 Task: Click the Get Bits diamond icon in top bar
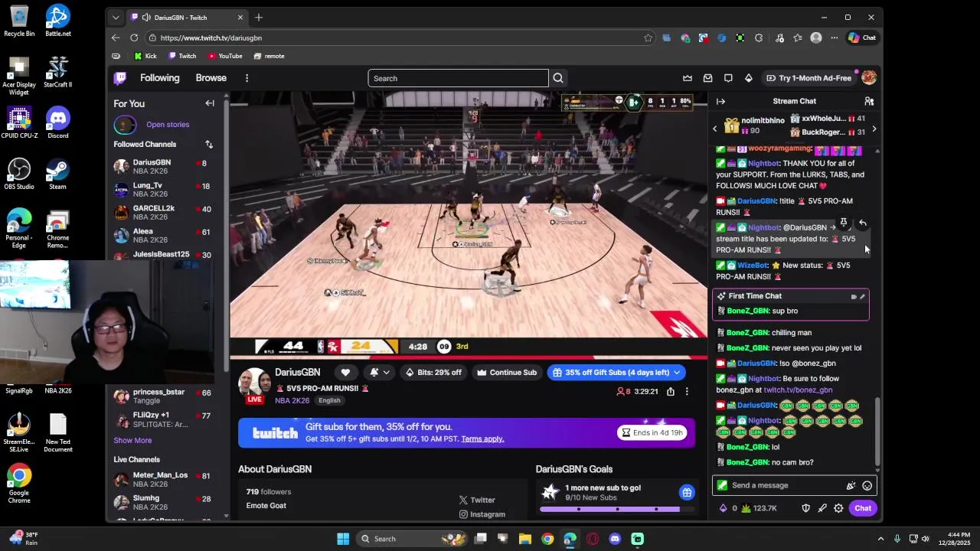(x=748, y=78)
